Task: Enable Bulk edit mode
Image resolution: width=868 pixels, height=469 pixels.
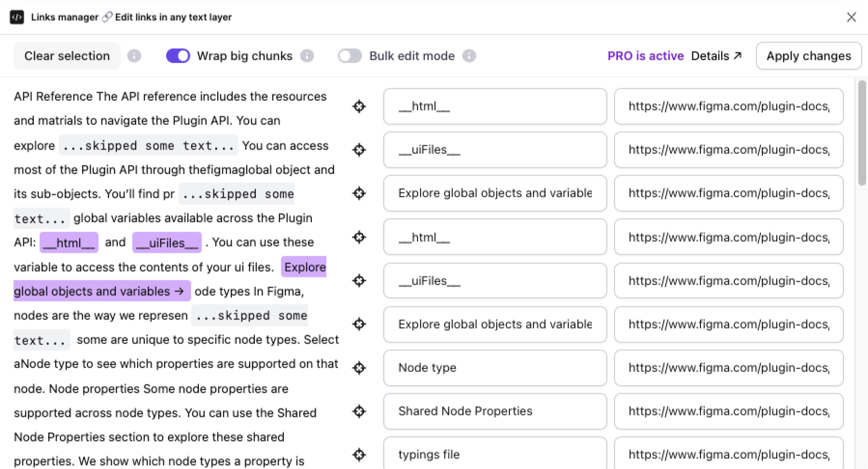Action: tap(350, 55)
